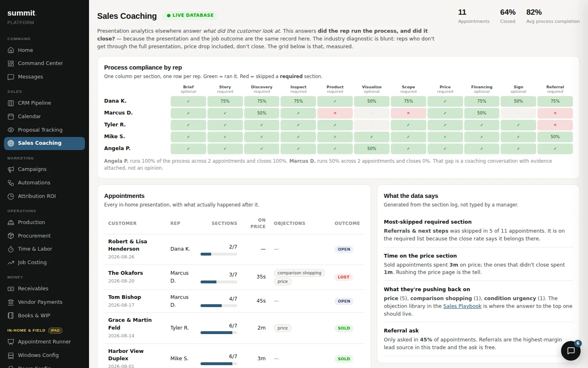This screenshot has height=368, width=588.
Task: Click Mike S. Referral 50% cell
Action: tap(555, 137)
